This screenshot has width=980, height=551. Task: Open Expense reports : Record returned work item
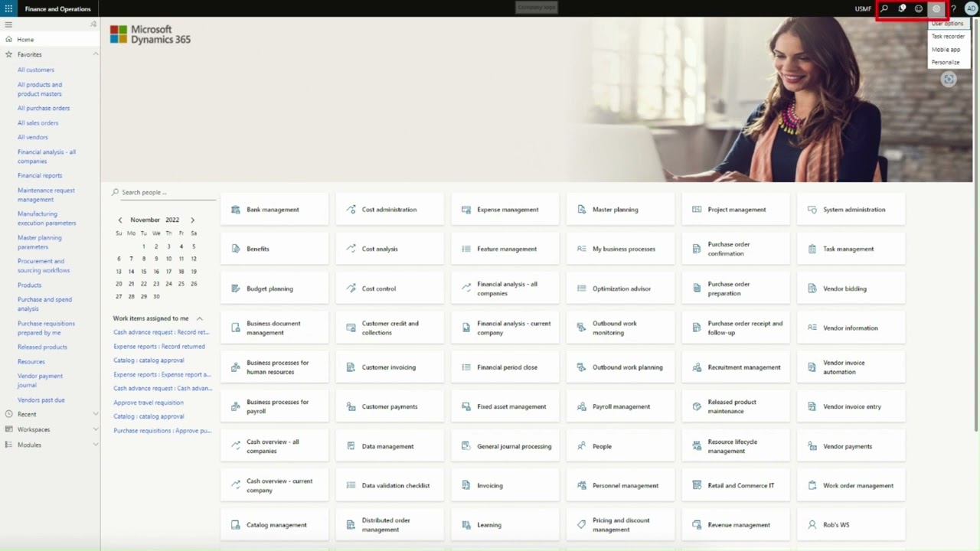159,347
